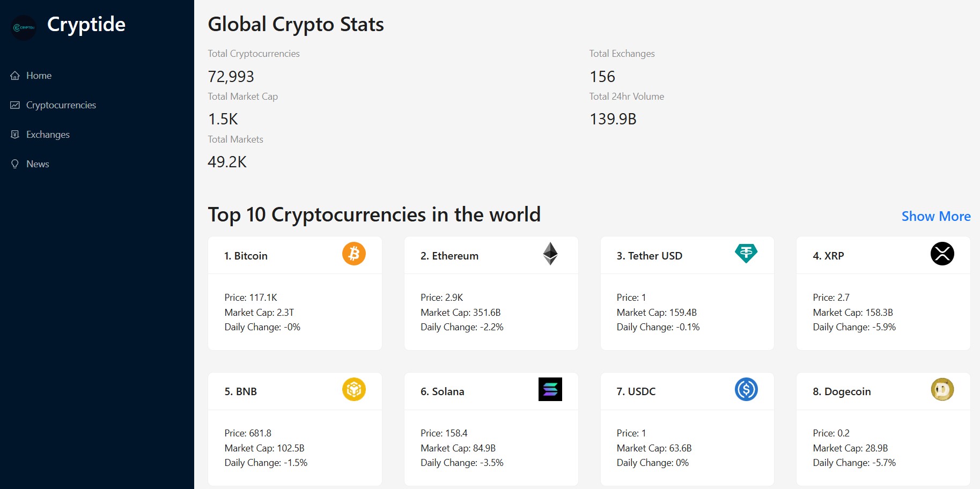Click the BNB coin icon

pos(354,390)
